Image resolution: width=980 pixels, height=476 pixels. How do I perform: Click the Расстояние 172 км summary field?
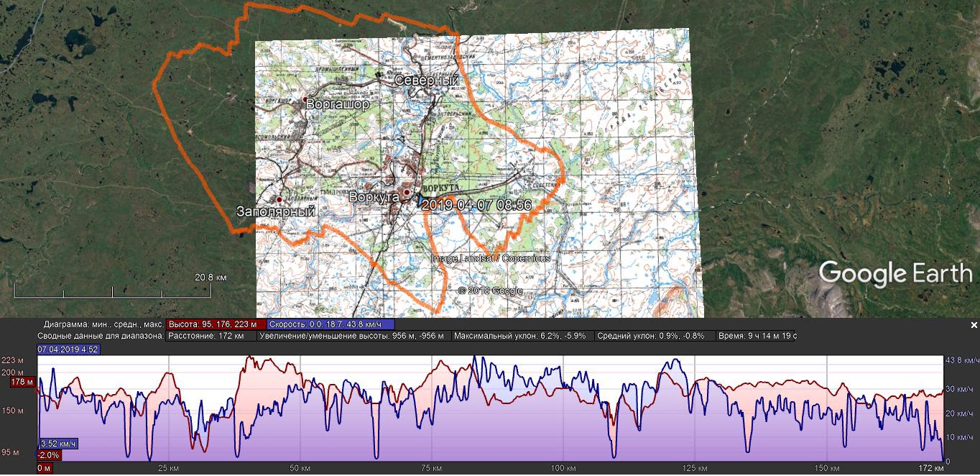[x=211, y=336]
